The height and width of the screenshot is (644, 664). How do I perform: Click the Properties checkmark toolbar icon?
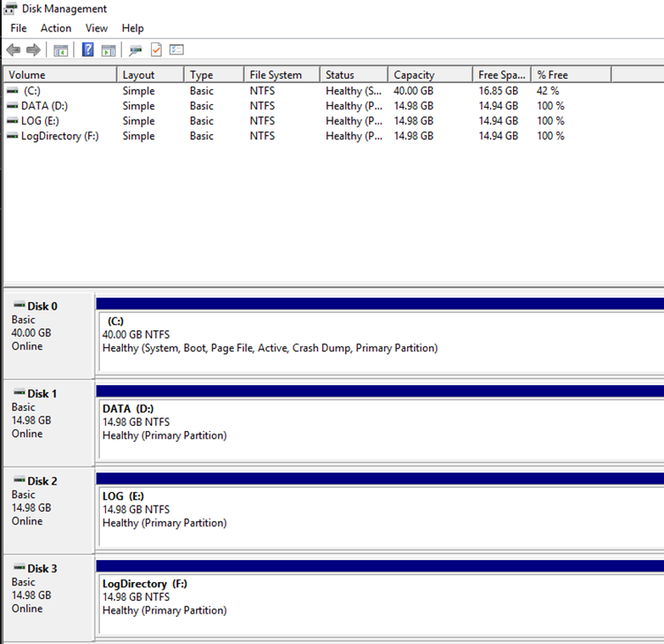pyautogui.click(x=156, y=50)
